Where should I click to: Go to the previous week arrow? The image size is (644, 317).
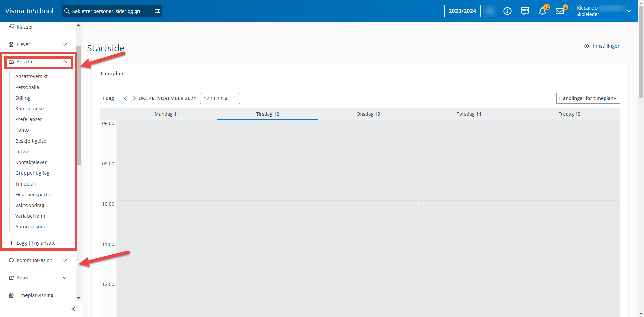[125, 98]
